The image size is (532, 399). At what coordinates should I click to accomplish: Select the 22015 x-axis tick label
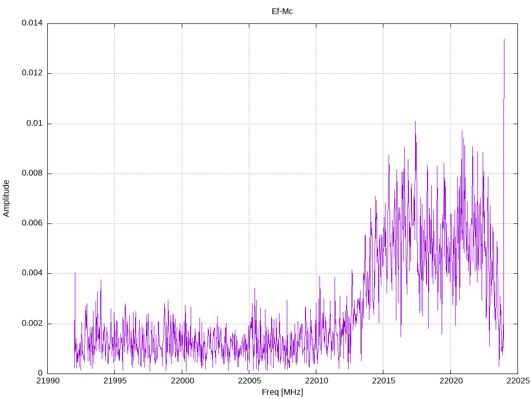[x=383, y=382]
